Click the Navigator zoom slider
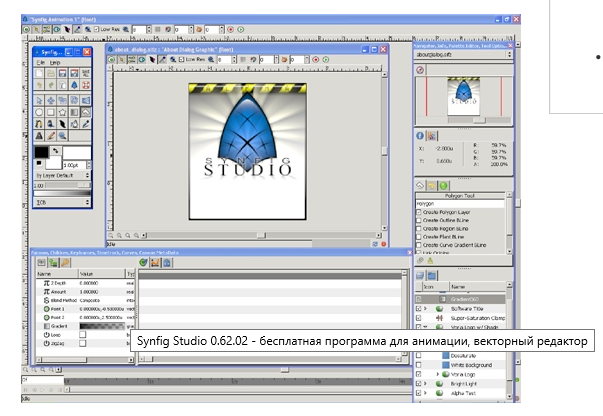This screenshot has height=416, width=603. pos(479,120)
